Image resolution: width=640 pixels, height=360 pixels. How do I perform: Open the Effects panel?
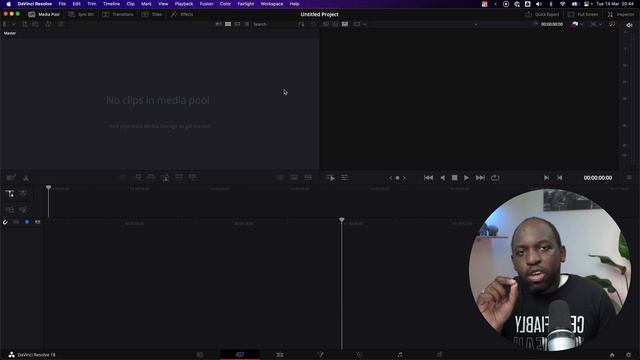182,14
